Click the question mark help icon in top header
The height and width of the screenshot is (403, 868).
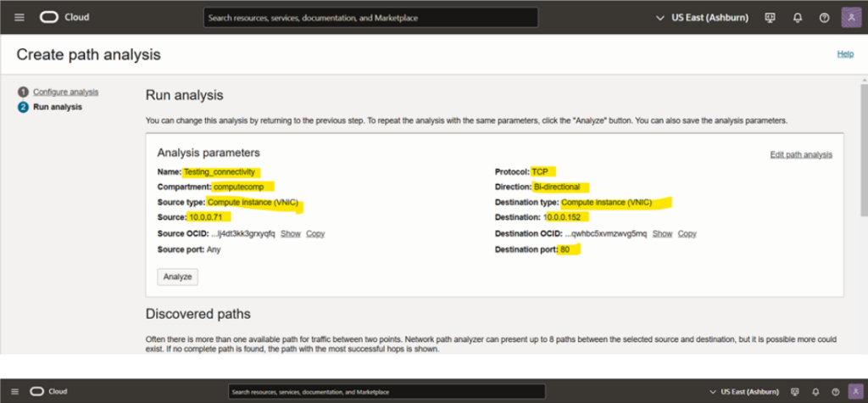[824, 18]
